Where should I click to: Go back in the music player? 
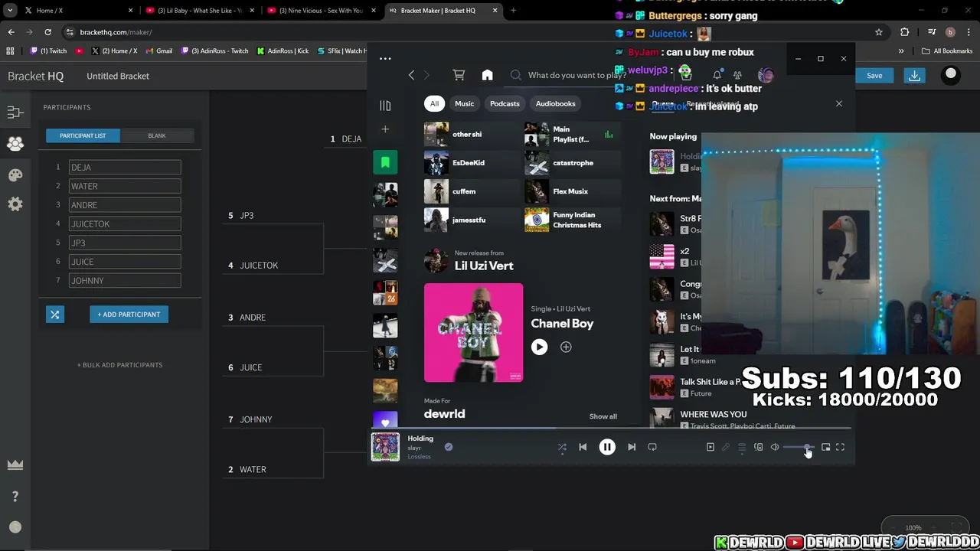[x=411, y=75]
